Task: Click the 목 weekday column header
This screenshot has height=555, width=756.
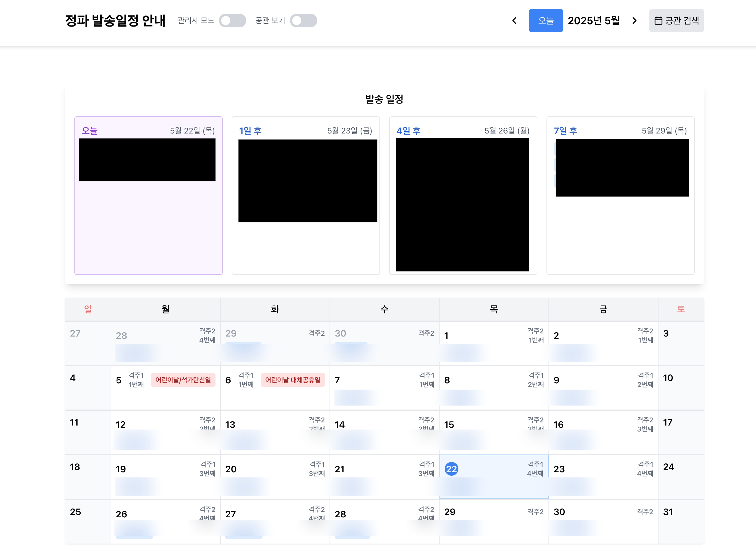Action: (493, 309)
